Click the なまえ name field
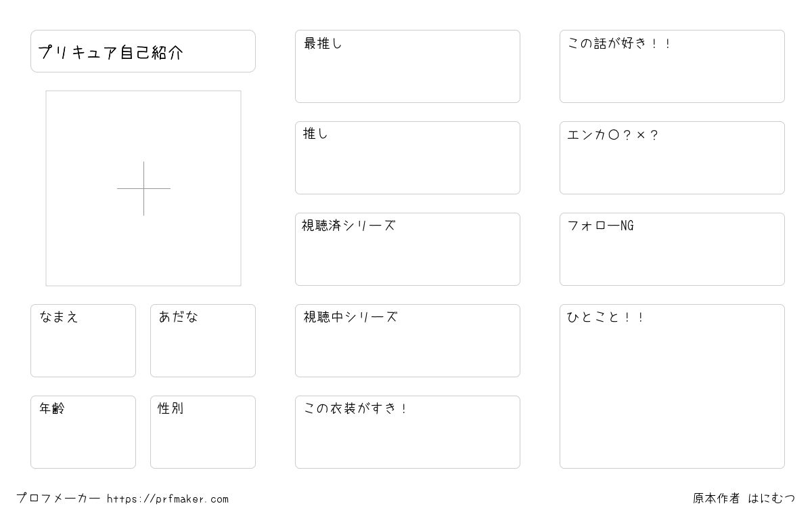The width and height of the screenshot is (812, 508). tap(83, 341)
